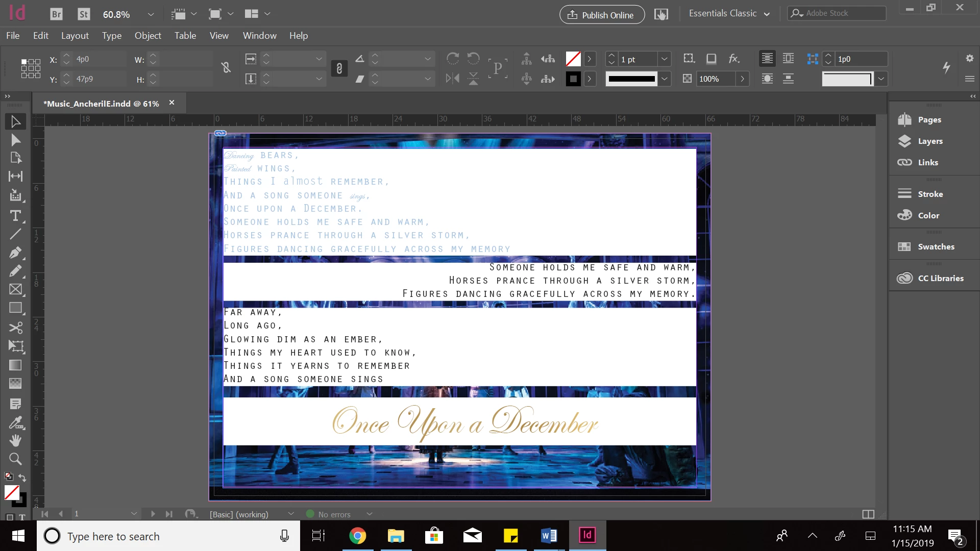Select the Zoom tool
980x551 pixels.
pos(15,459)
